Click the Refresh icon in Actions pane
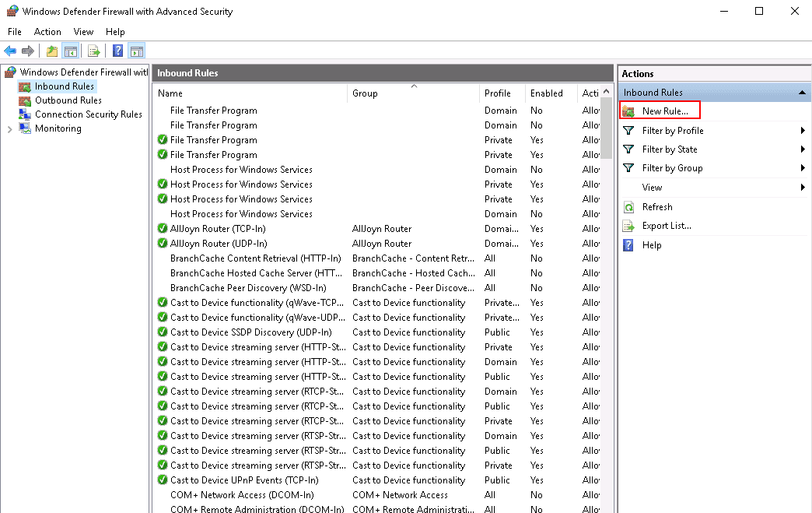Screen dimensions: 812x513 click(628, 207)
